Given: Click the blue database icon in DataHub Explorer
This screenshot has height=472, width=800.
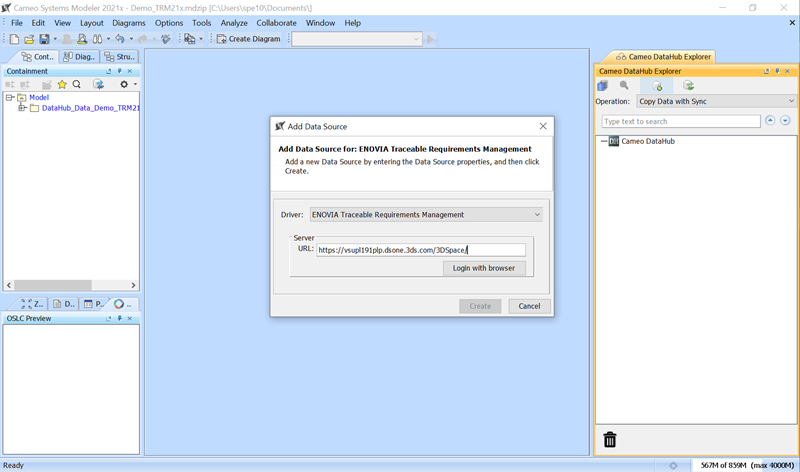Looking at the screenshot, I should 603,86.
